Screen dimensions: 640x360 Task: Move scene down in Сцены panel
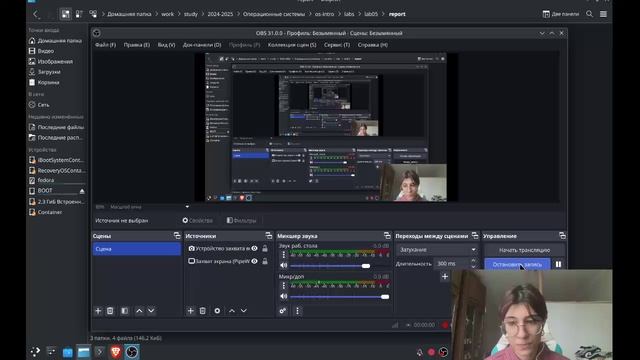(x=151, y=311)
